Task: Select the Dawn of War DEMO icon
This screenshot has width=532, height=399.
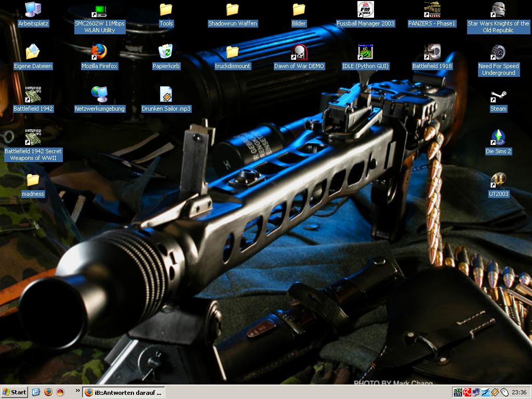Action: [299, 52]
